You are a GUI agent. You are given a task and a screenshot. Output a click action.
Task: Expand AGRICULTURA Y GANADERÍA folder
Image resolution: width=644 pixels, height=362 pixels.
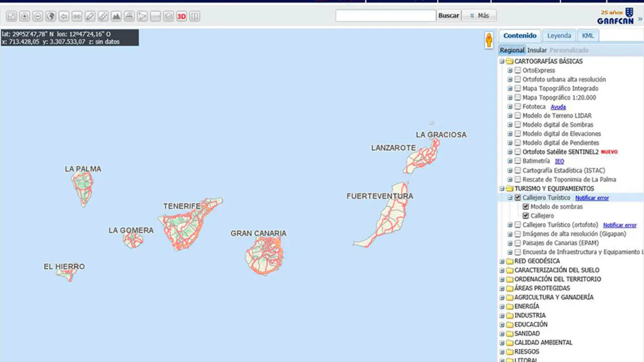[502, 297]
